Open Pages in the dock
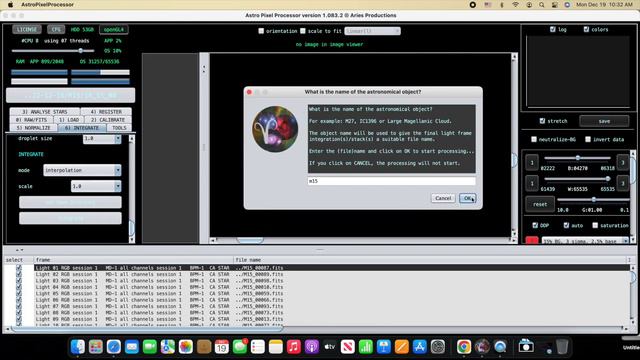This screenshot has height=360, width=640. tap(401, 347)
